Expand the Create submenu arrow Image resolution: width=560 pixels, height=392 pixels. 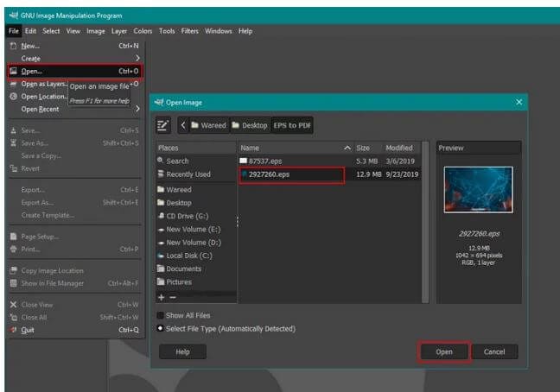pyautogui.click(x=137, y=58)
